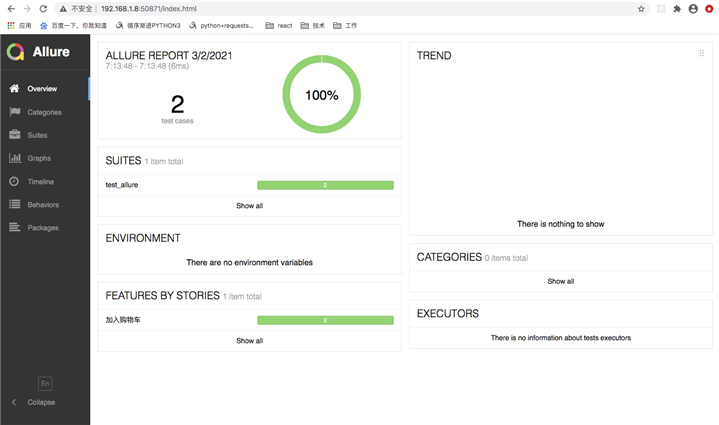Open Timeline via its clock icon
The image size is (719, 425).
(14, 181)
